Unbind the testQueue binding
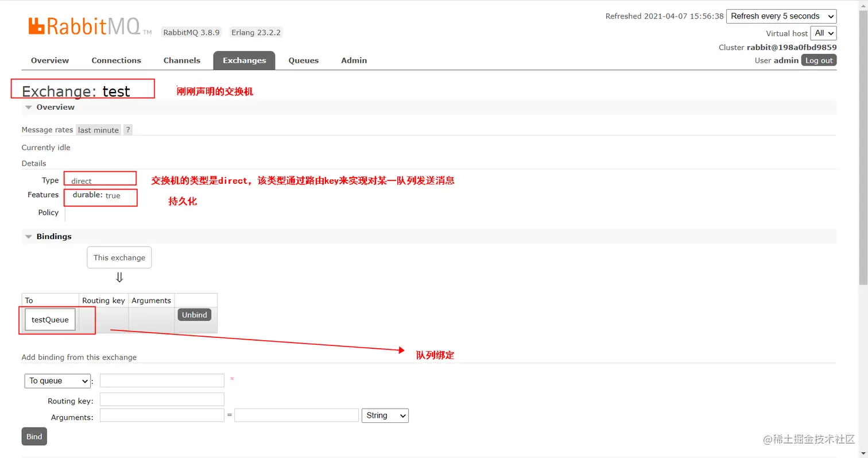 (195, 315)
